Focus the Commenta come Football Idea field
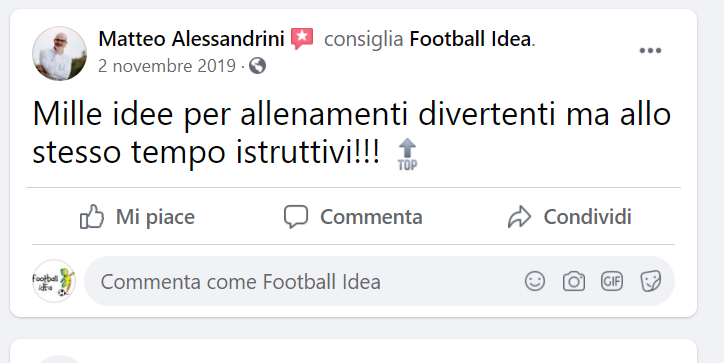This screenshot has height=363, width=724. tap(379, 281)
